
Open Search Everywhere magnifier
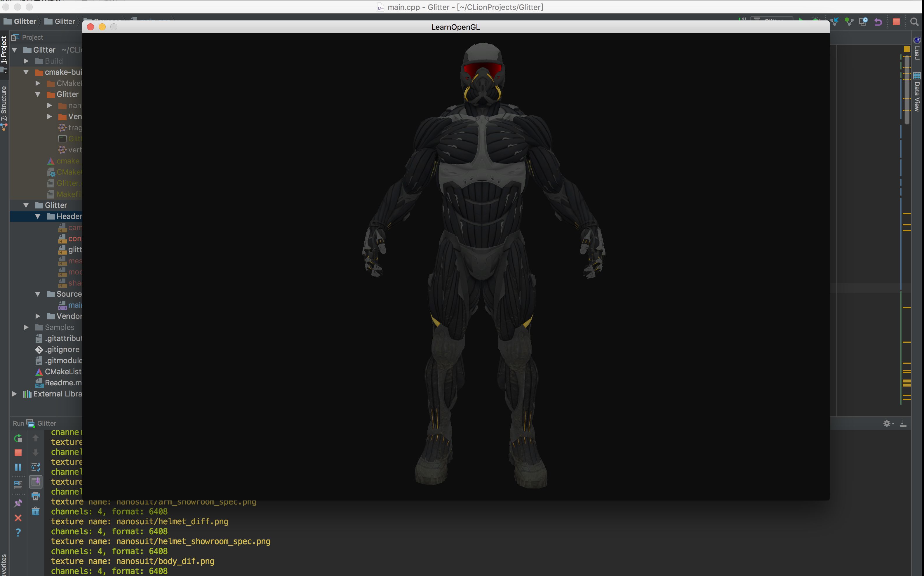click(914, 22)
